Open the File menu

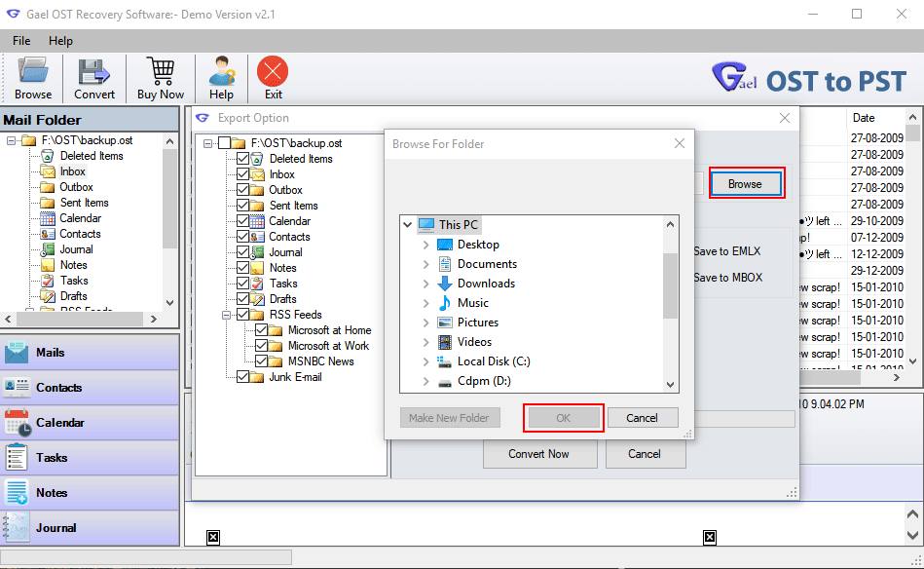pyautogui.click(x=21, y=41)
